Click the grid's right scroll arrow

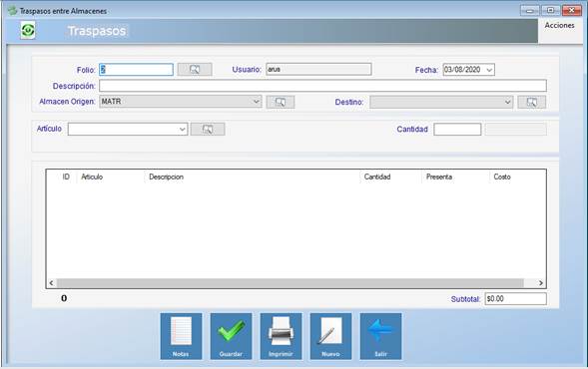click(x=541, y=283)
